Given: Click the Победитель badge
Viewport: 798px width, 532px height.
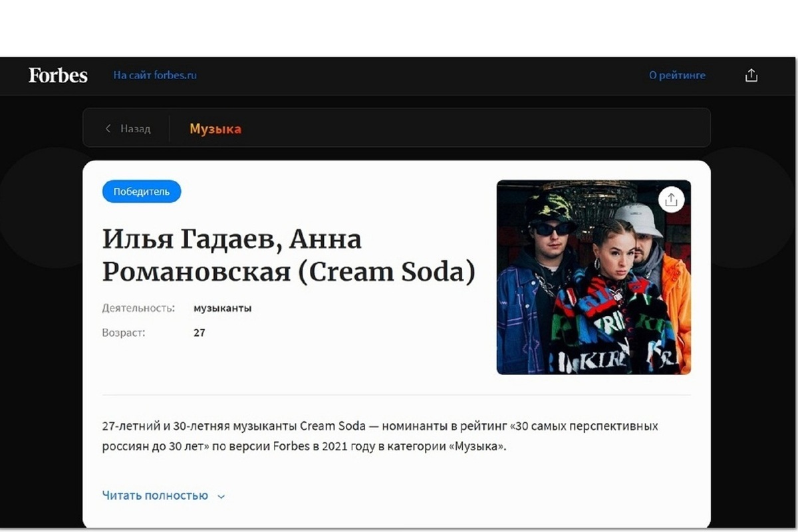Looking at the screenshot, I should pyautogui.click(x=142, y=192).
